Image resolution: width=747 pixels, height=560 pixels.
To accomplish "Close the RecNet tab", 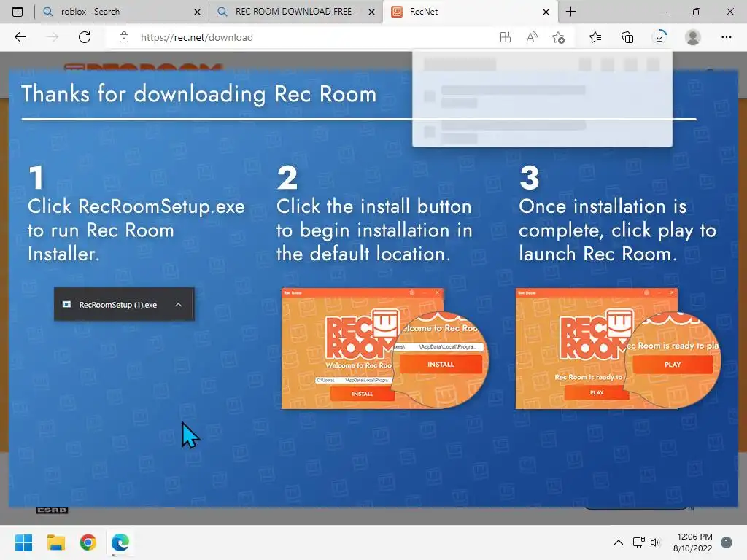I will [x=546, y=12].
